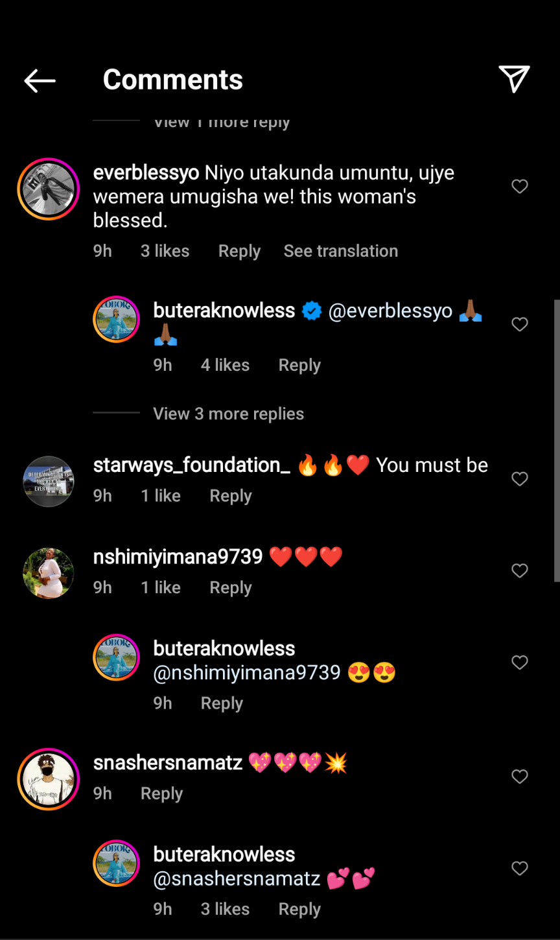The width and height of the screenshot is (560, 940).
Task: Click the comments scrollbar
Action: point(557,441)
